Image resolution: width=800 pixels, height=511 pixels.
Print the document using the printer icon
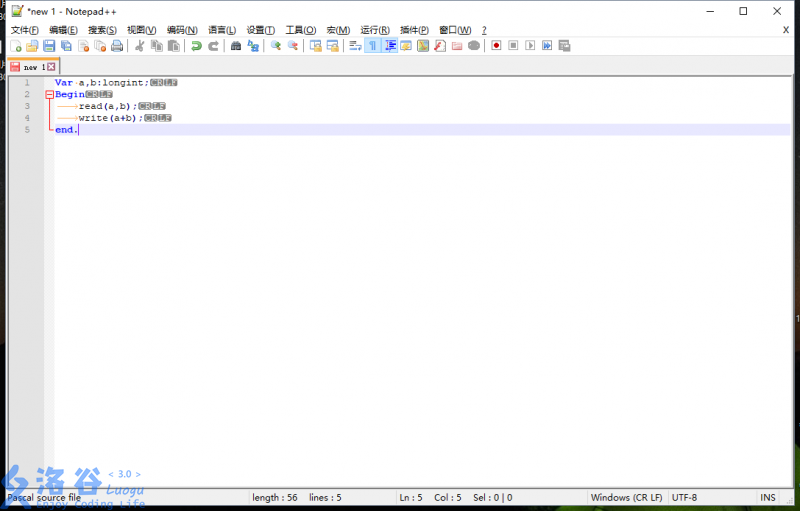click(117, 46)
